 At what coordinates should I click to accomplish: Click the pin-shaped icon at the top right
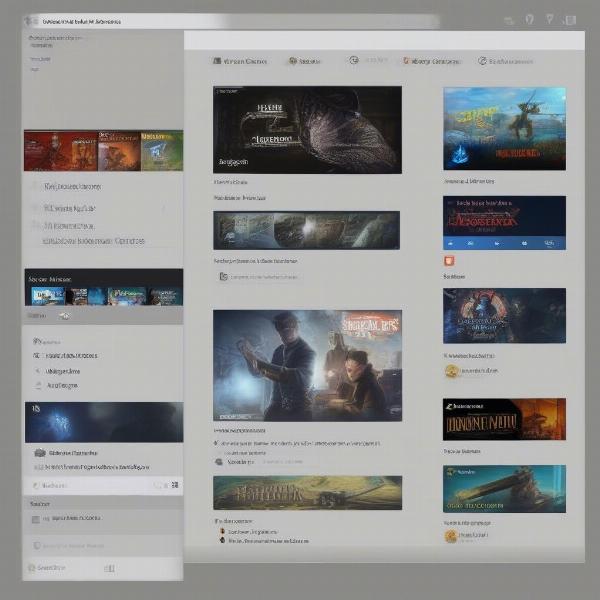[x=550, y=19]
